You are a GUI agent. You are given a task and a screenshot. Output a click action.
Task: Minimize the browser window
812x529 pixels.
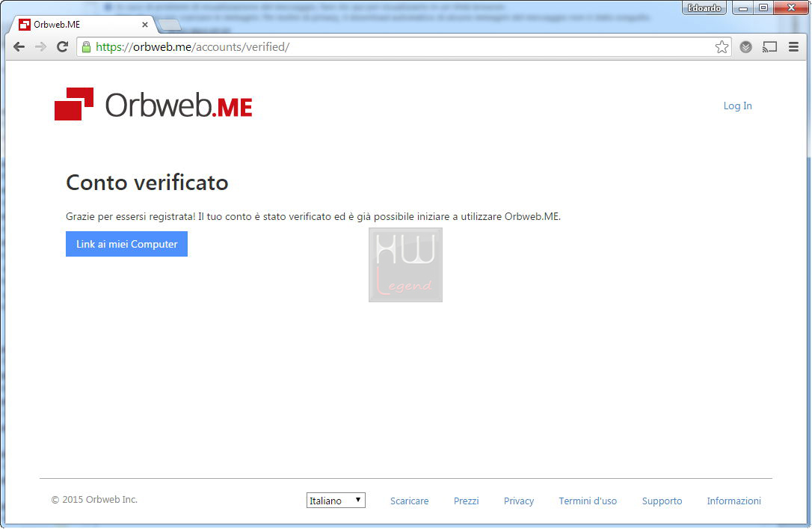pos(742,7)
